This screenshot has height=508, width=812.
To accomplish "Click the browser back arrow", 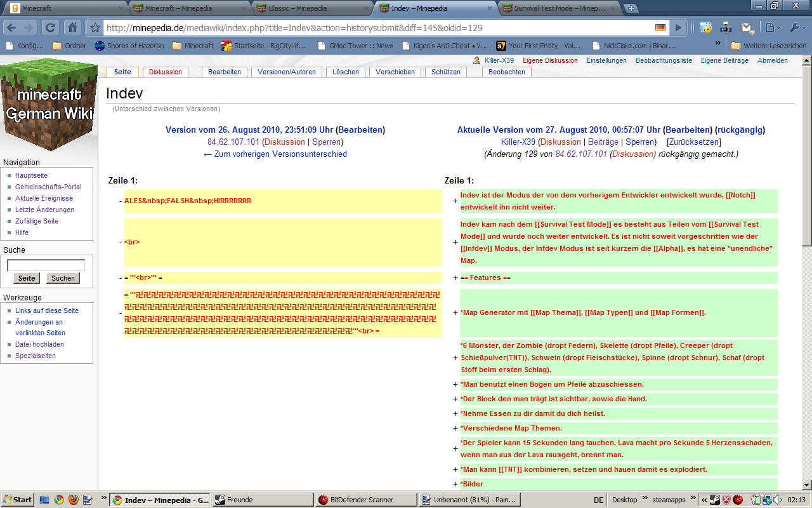I will pyautogui.click(x=13, y=28).
